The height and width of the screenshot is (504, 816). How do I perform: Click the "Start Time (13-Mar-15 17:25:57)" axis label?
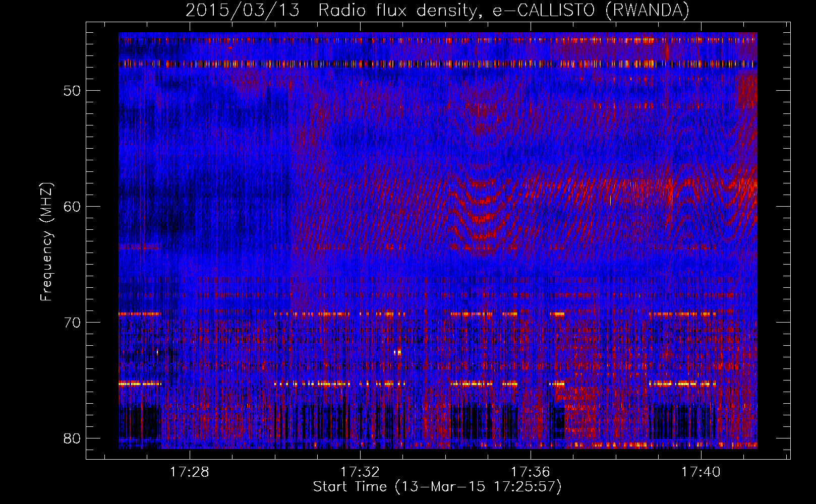click(437, 487)
